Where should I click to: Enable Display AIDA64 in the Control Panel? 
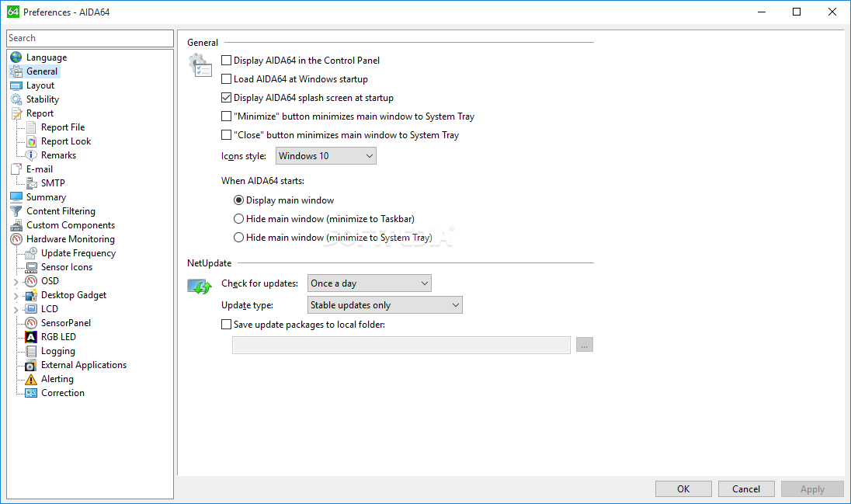tap(226, 61)
